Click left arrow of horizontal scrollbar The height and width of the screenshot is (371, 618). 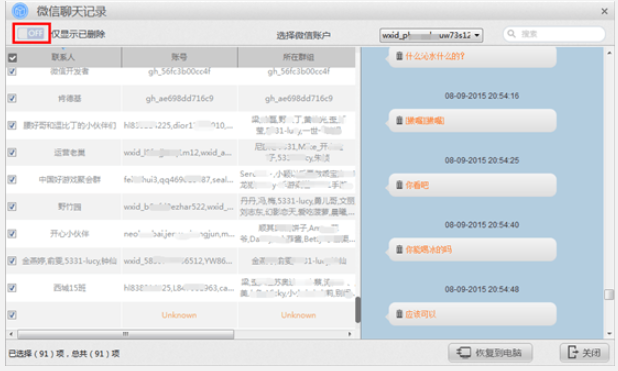pos(11,334)
